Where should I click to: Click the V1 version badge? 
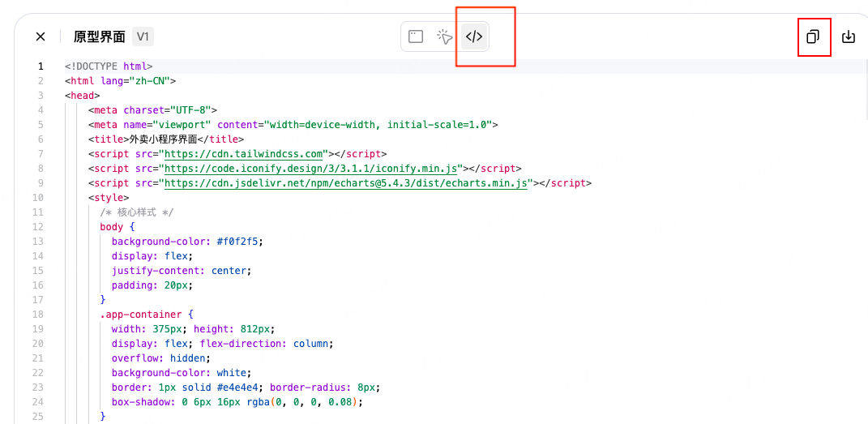[143, 37]
